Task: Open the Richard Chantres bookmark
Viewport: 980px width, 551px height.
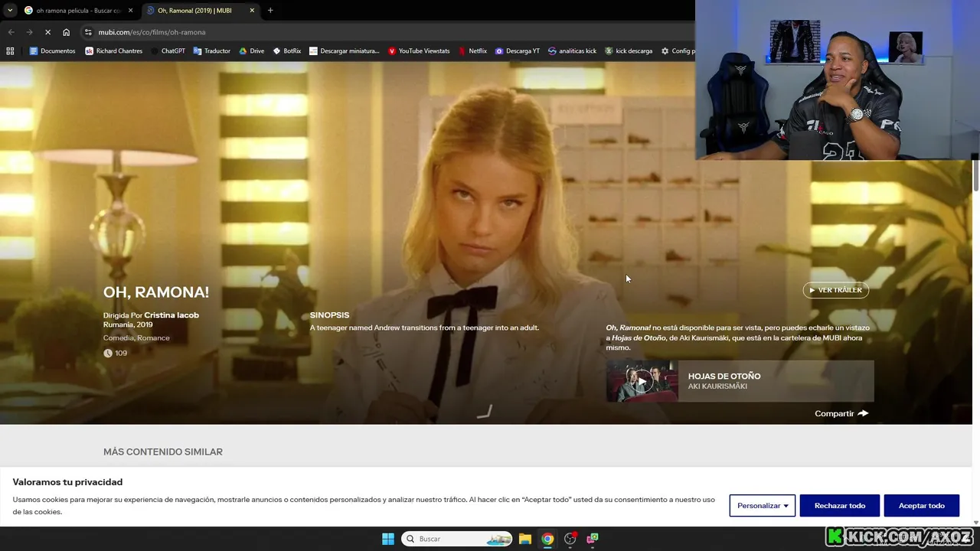Action: point(113,51)
